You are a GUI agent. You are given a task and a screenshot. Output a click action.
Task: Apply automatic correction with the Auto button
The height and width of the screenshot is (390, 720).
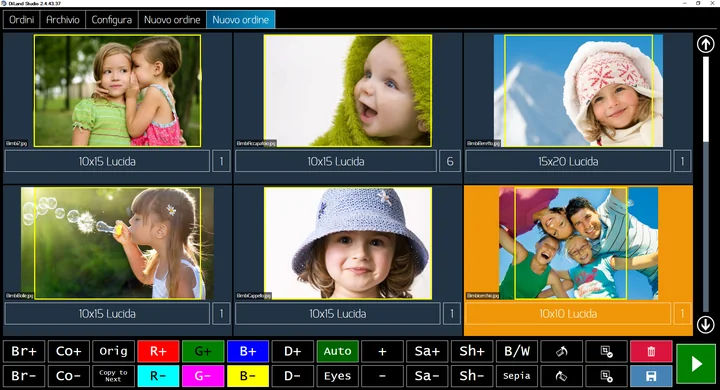(338, 351)
